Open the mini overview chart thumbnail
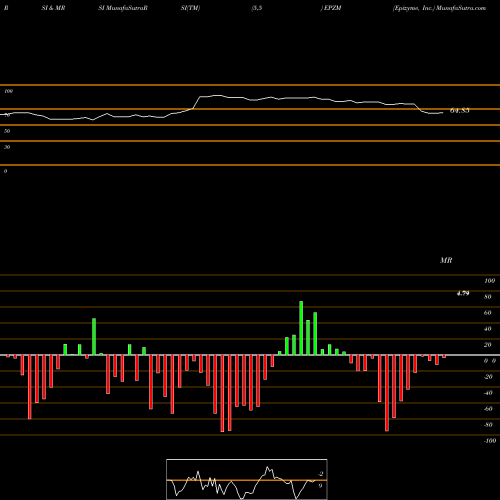 [x=247, y=479]
